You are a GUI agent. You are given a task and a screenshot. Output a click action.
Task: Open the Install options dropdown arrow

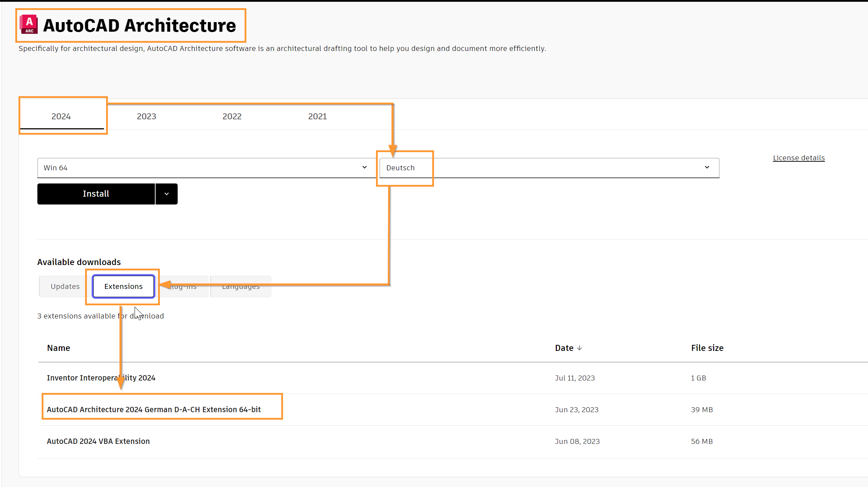pos(166,194)
